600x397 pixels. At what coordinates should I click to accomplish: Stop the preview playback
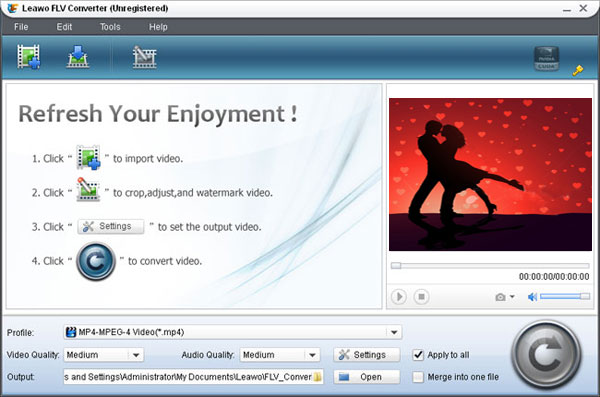click(x=421, y=297)
